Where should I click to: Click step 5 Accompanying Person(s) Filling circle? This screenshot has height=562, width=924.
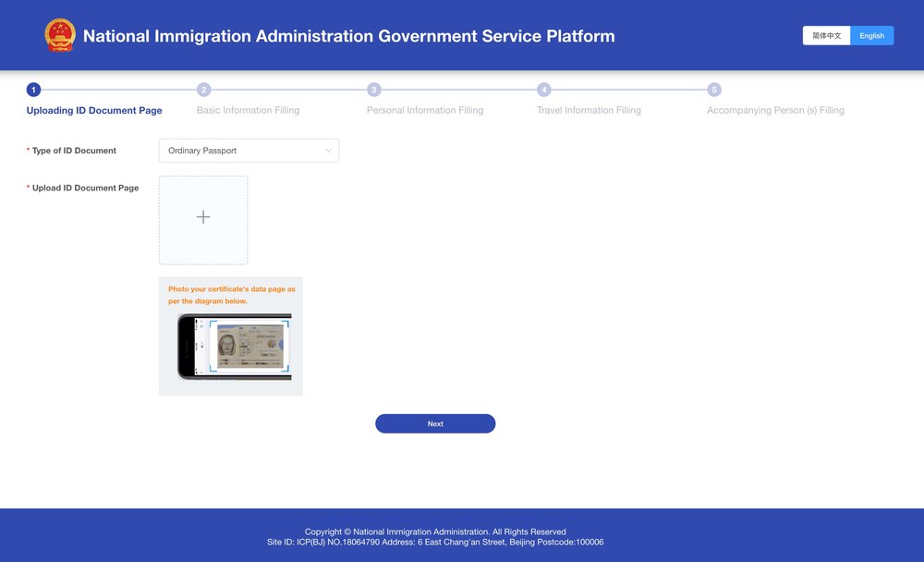714,90
